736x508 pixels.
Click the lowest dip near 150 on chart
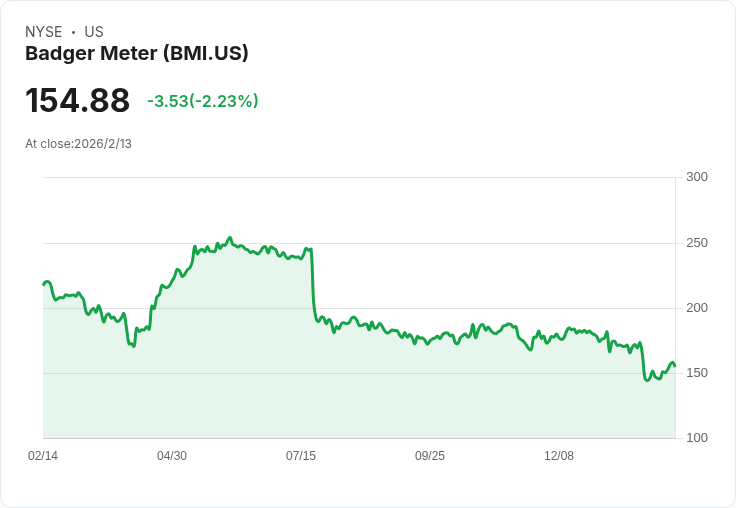647,380
